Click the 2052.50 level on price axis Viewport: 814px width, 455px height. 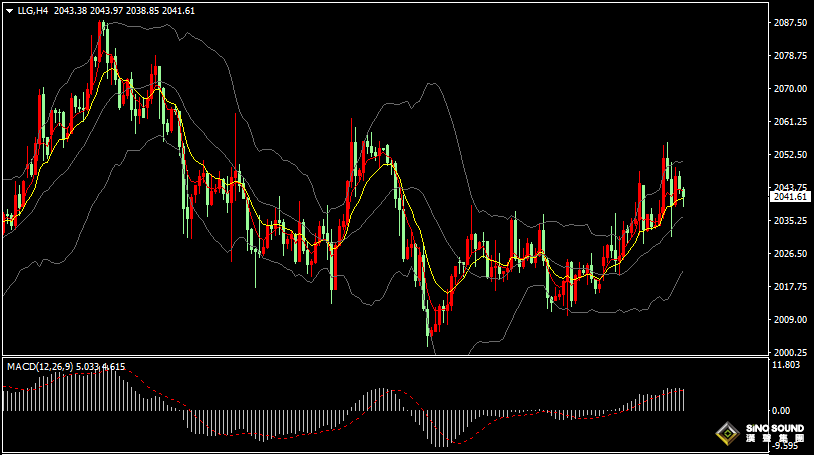[790, 155]
